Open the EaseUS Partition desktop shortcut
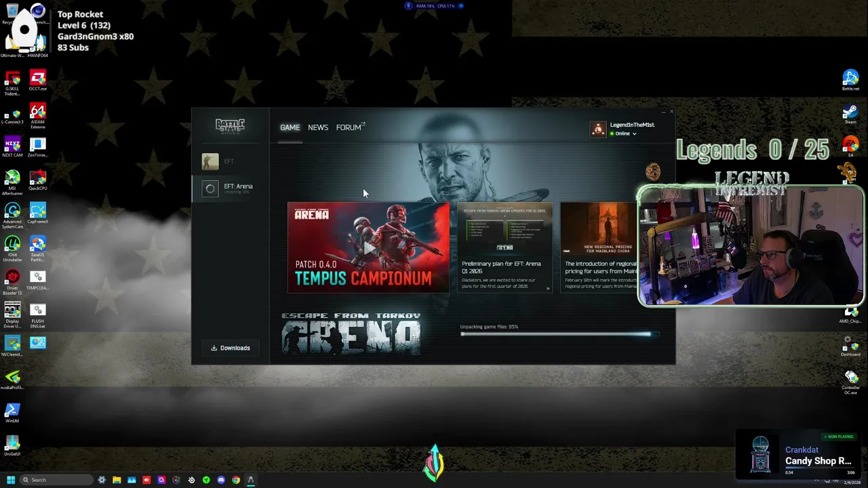The image size is (868, 488). (x=38, y=249)
